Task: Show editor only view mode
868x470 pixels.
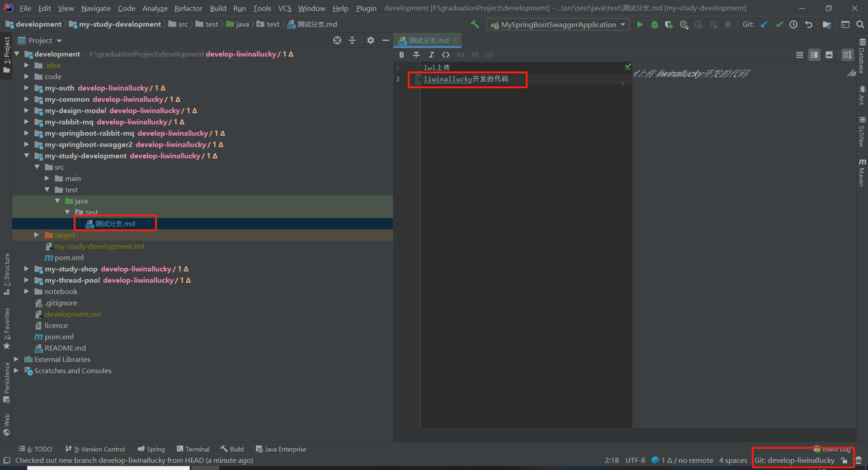Action: [800, 55]
